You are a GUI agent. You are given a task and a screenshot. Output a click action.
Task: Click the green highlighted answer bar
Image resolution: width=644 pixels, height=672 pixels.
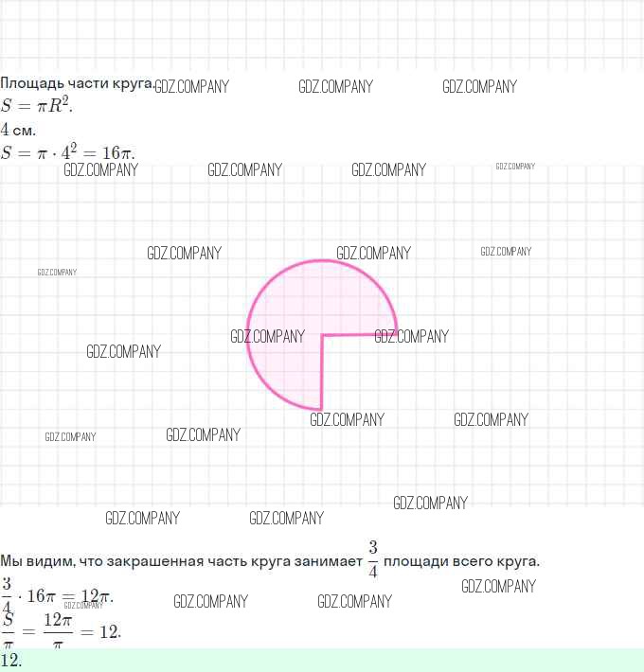[x=322, y=661]
